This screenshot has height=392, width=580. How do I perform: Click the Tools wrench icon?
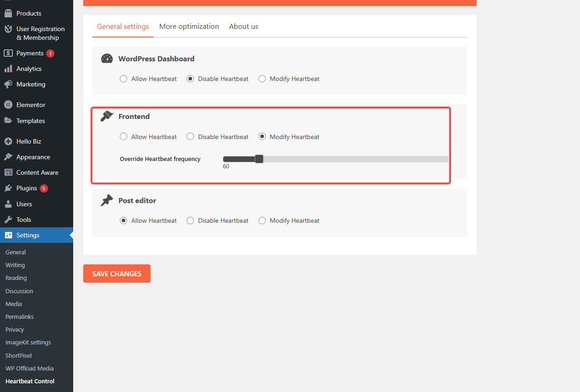tap(8, 220)
